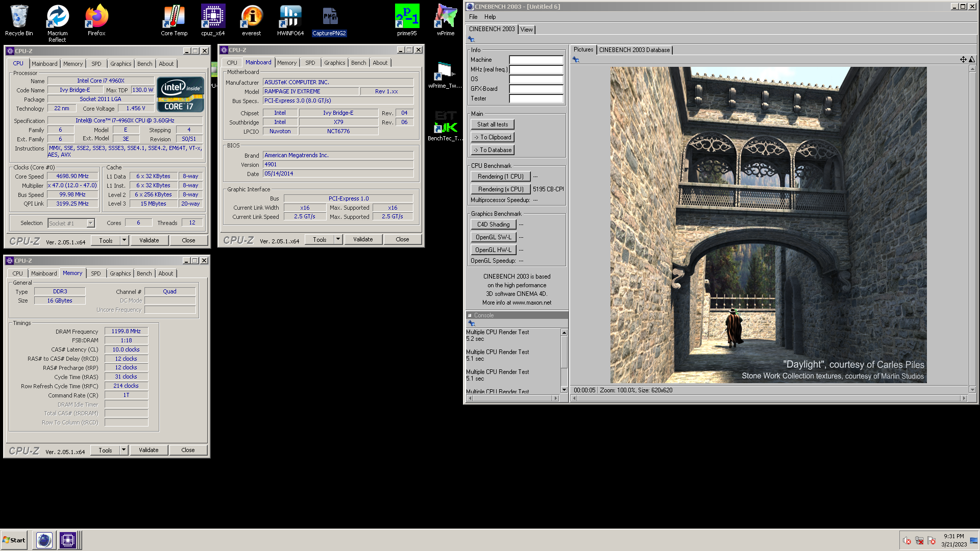
Task: Click Validate in CPU tab window
Action: (149, 240)
